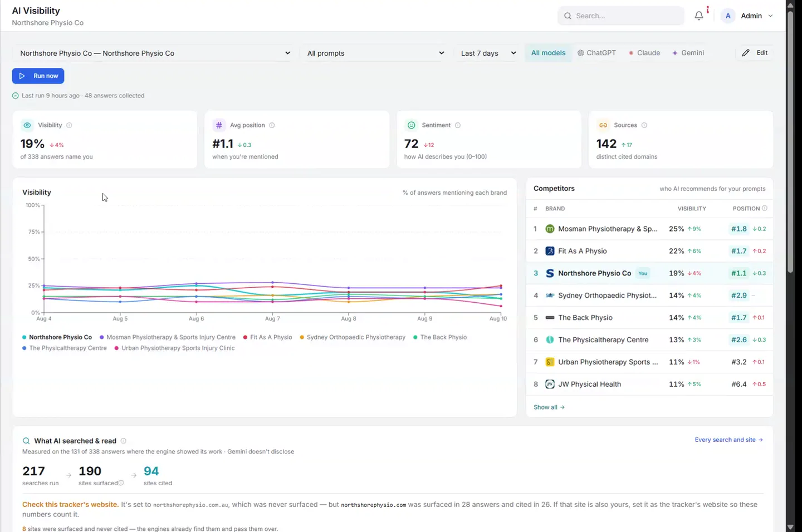The height and width of the screenshot is (532, 802).
Task: Click the '25%' Mosman visibility value
Action: coord(676,229)
